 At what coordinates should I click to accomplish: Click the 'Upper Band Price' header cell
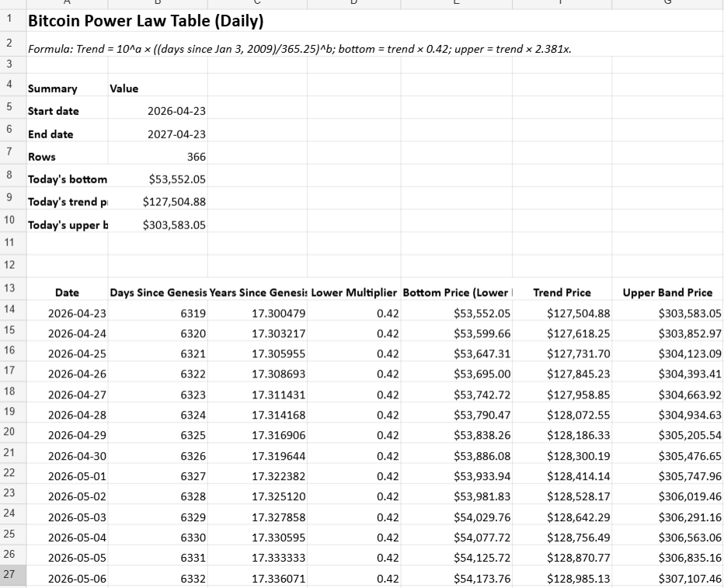click(667, 288)
